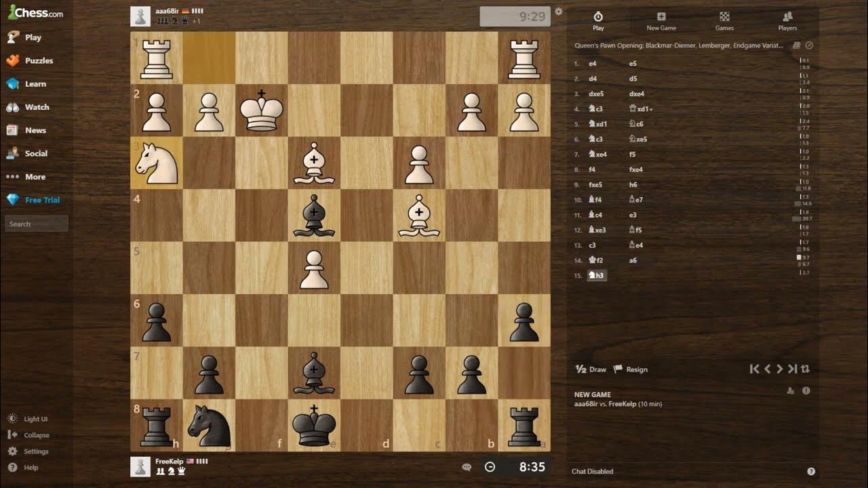
Task: Click the chat bubble icon below board
Action: (467, 467)
